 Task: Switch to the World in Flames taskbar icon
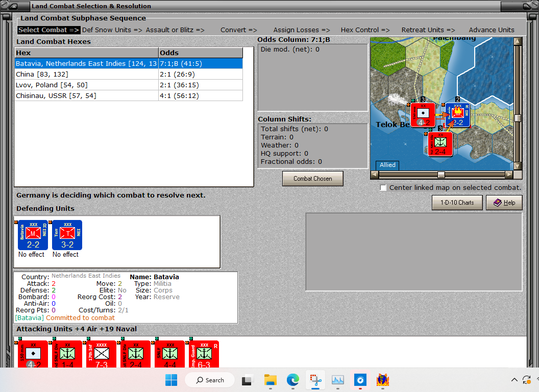point(383,380)
